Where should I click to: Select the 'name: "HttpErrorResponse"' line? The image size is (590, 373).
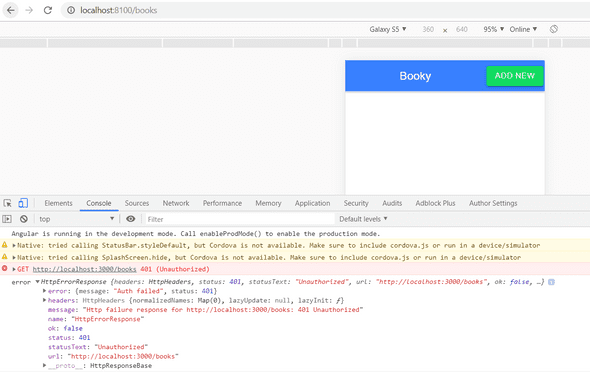click(x=96, y=319)
